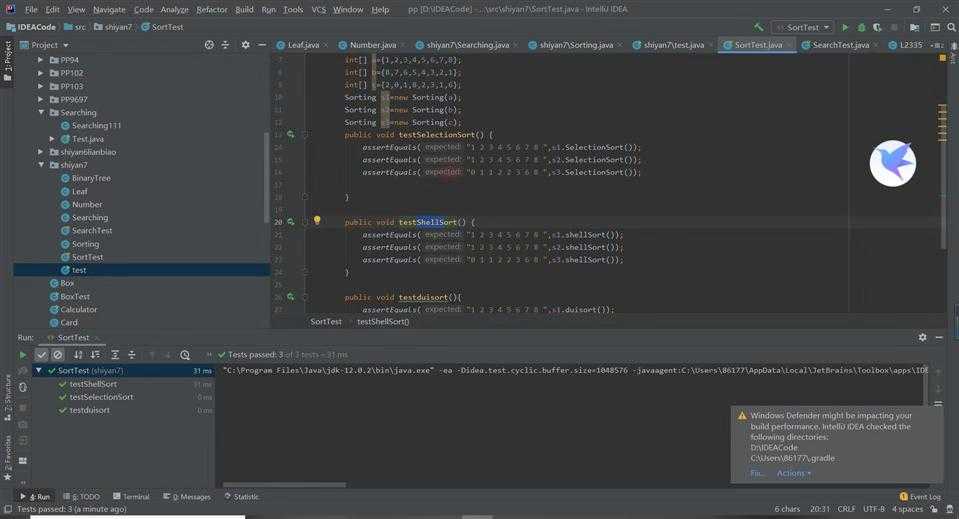Switch to Leaf.java editor tab
The height and width of the screenshot is (519, 959).
302,45
